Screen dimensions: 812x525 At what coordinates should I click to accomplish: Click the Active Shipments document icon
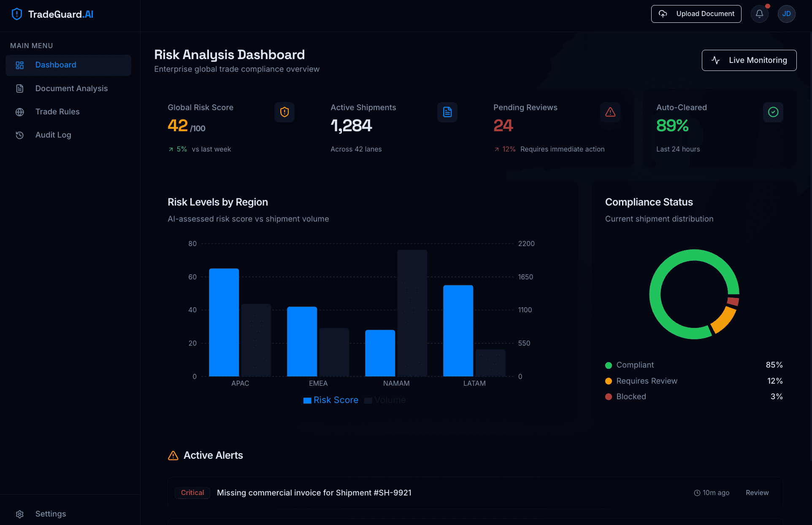pyautogui.click(x=447, y=112)
